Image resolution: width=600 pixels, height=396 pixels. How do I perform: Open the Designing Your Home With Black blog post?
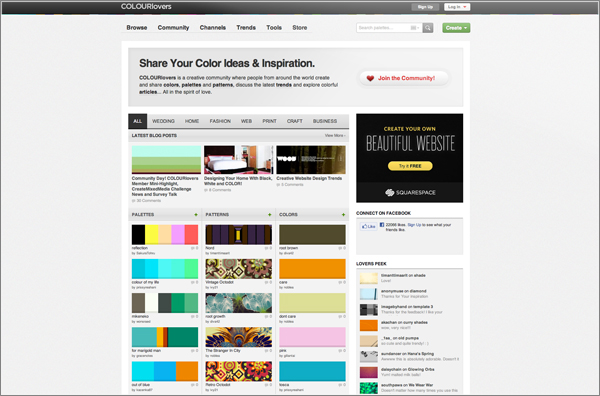coord(238,181)
